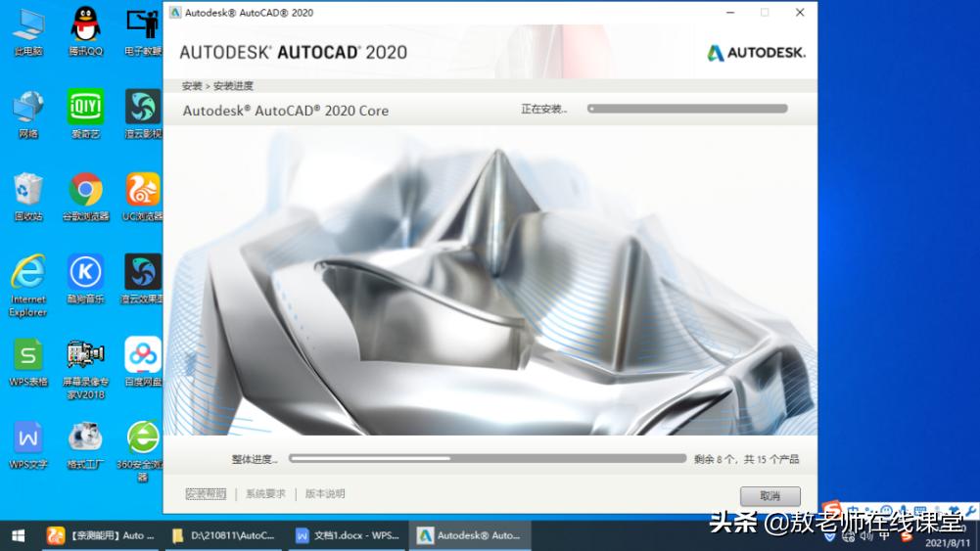Click the 正在安装 status text
The height and width of the screenshot is (551, 980).
click(x=543, y=110)
